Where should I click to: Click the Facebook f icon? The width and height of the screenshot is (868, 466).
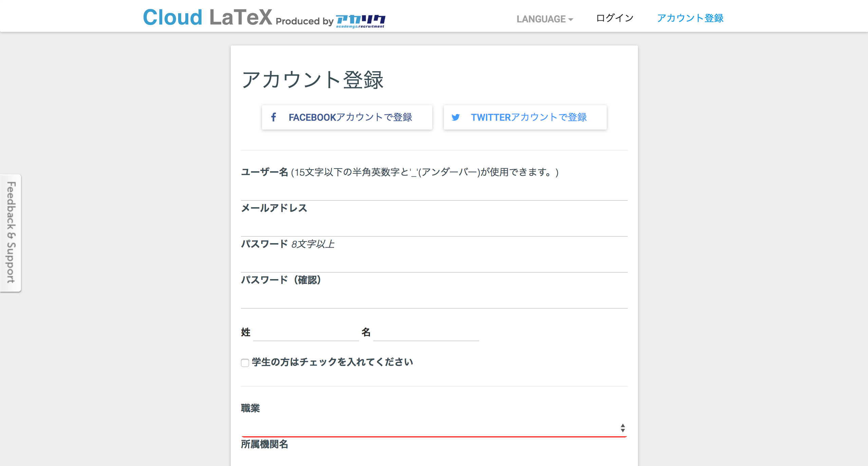click(273, 117)
